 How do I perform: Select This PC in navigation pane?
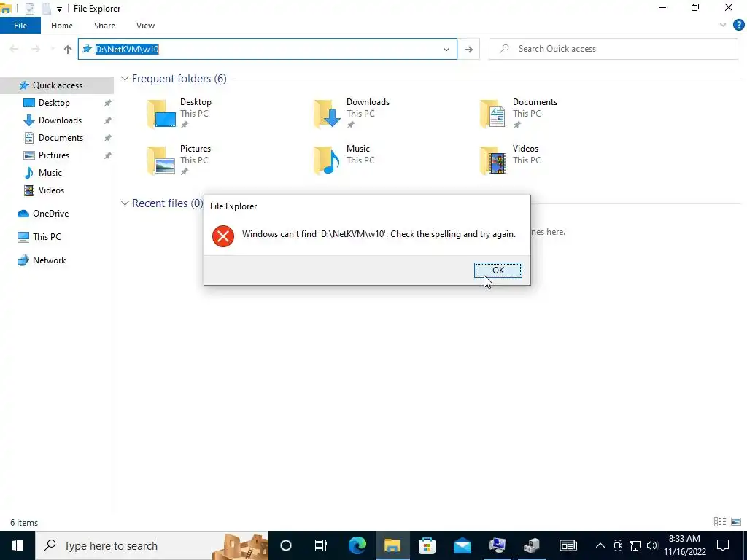pyautogui.click(x=47, y=237)
